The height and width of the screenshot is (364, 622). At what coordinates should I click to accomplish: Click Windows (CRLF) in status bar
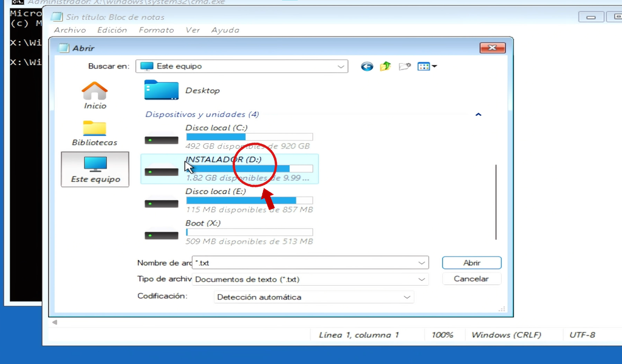(506, 335)
